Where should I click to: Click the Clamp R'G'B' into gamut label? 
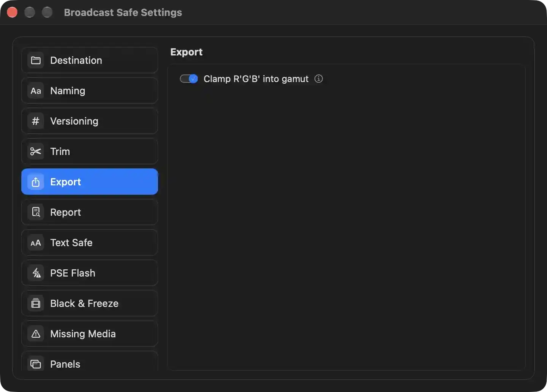pos(256,79)
